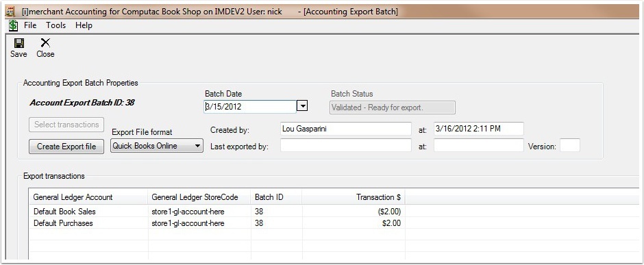Click the Save disk icon
Image resolution: width=644 pixels, height=265 pixels.
tap(19, 43)
